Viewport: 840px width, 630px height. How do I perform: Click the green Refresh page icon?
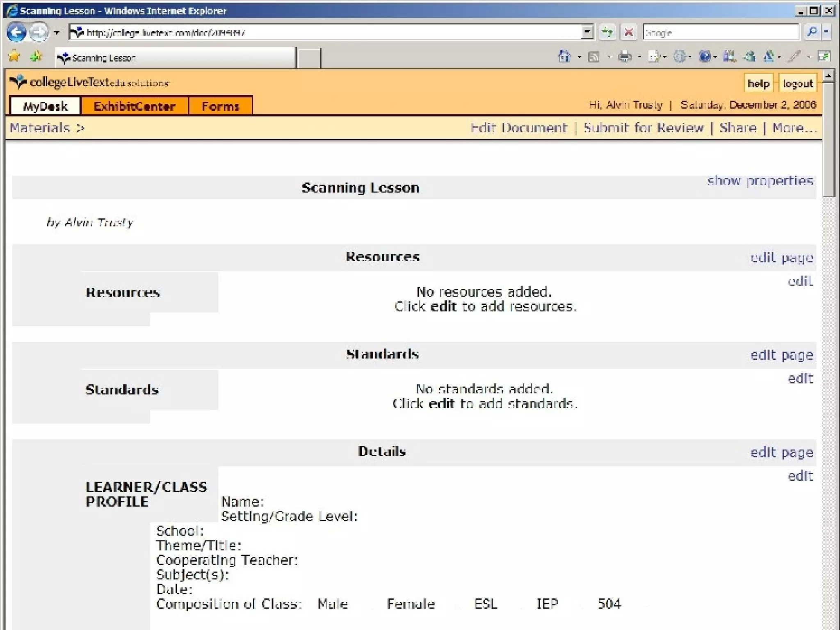pos(607,32)
